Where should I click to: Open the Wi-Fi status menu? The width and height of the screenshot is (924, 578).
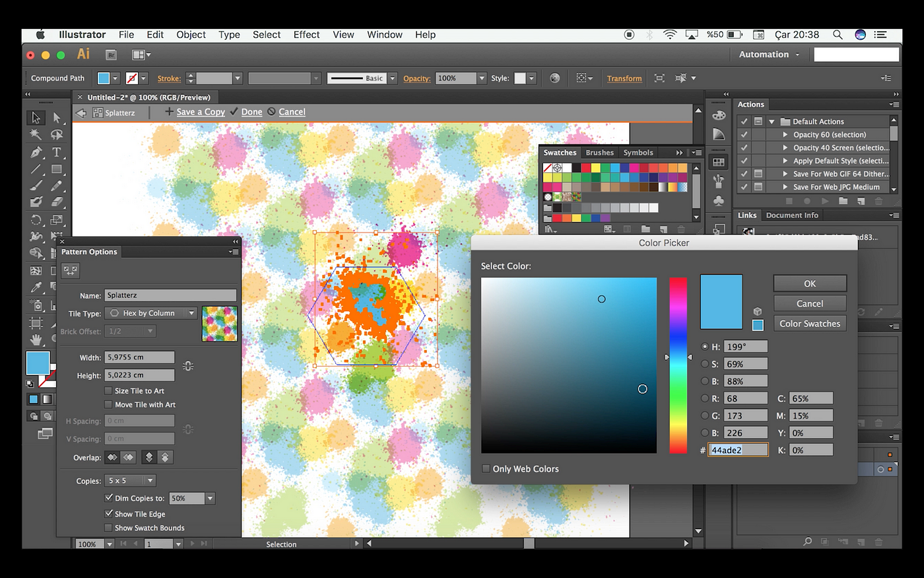670,34
